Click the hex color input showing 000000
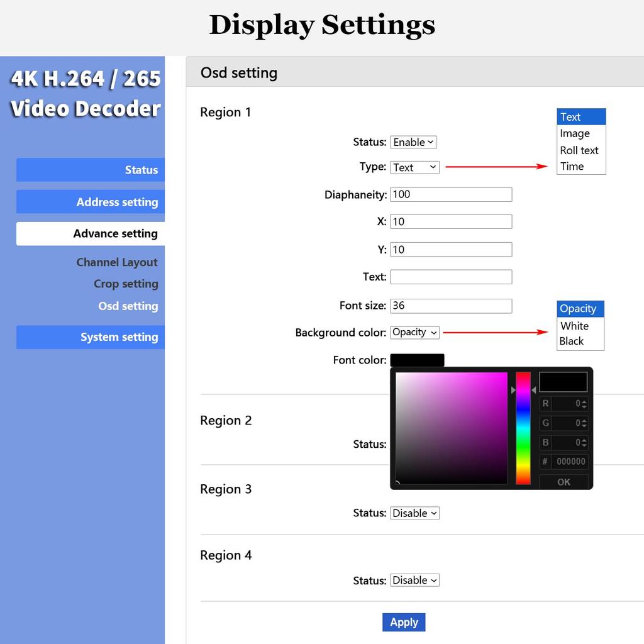 pyautogui.click(x=569, y=461)
